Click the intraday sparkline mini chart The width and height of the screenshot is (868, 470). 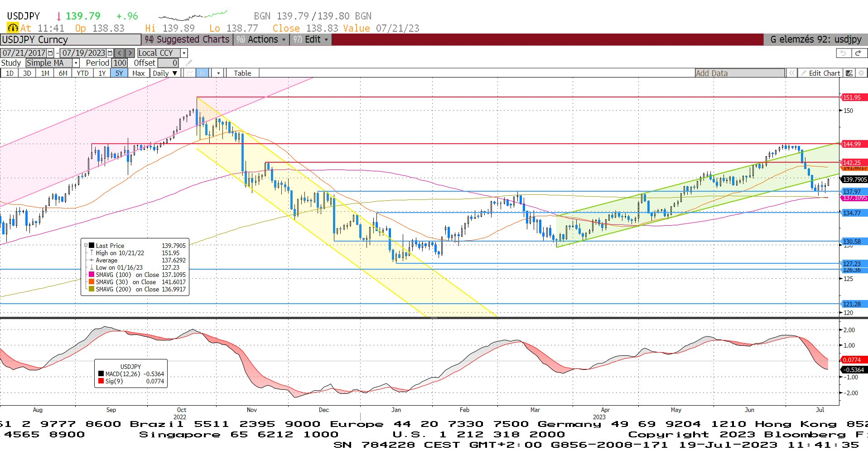[193, 16]
